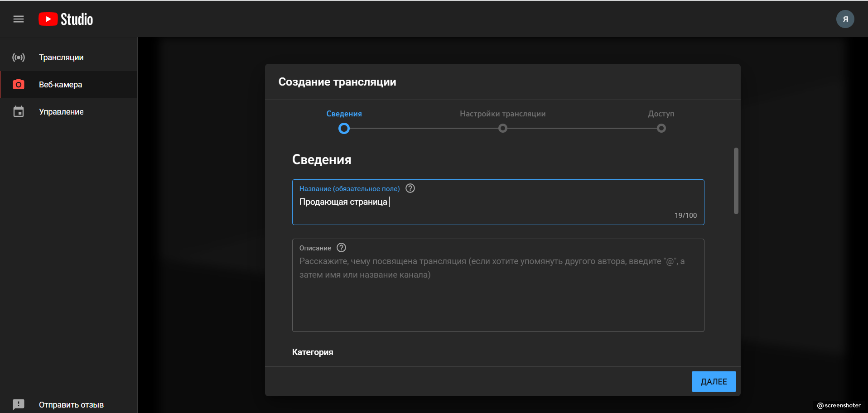Open the Управление sidebar item
Viewport: 868px width, 413px height.
pyautogui.click(x=61, y=112)
